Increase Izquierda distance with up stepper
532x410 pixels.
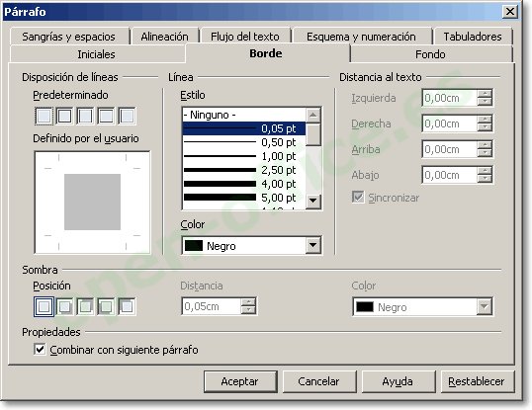485,94
